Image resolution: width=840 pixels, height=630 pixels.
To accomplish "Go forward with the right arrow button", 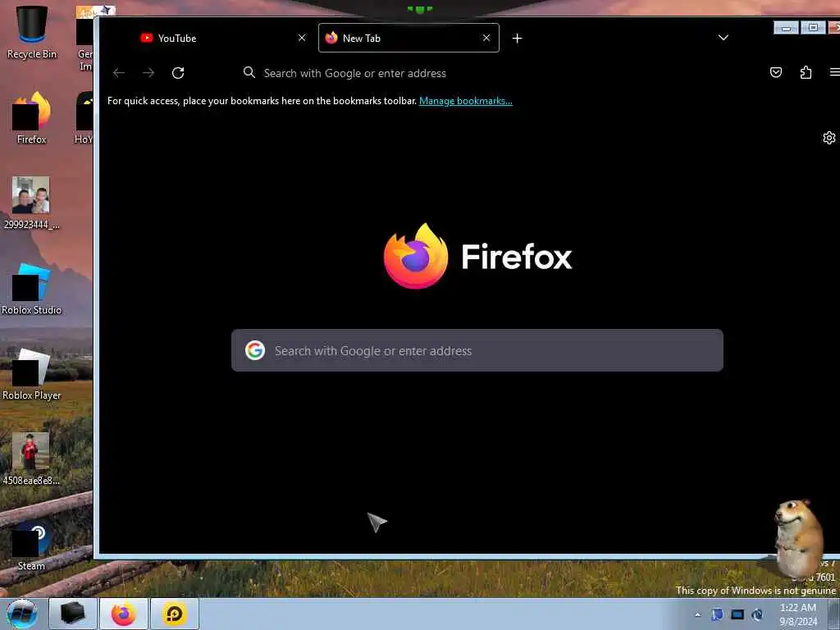I will coord(148,73).
